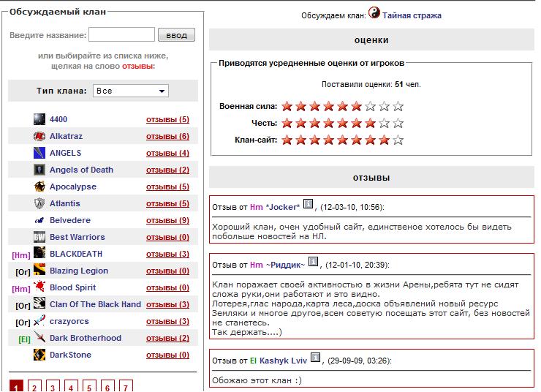Screen dimensions: 541x392
Task: Open отзывы (0) for DarkStone
Action: [167, 355]
